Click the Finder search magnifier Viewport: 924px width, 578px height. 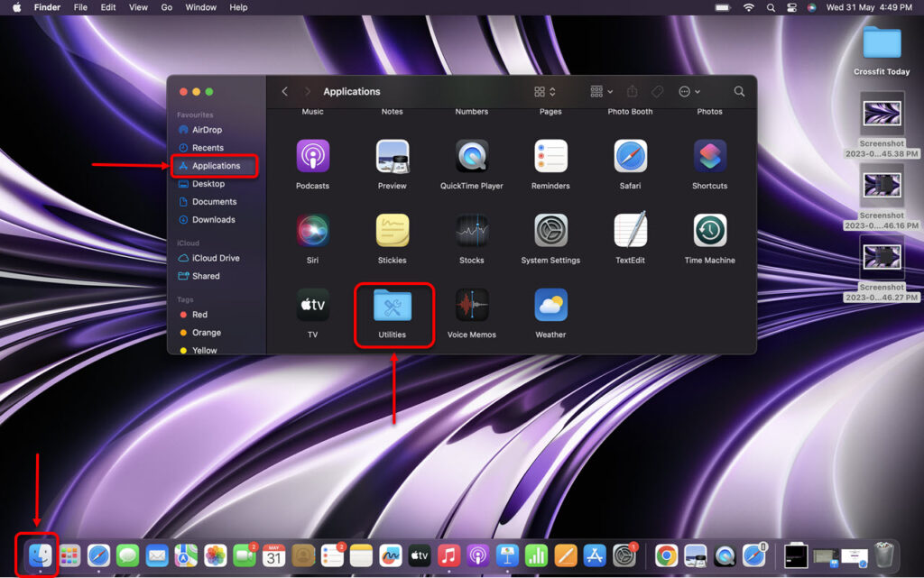(x=739, y=91)
